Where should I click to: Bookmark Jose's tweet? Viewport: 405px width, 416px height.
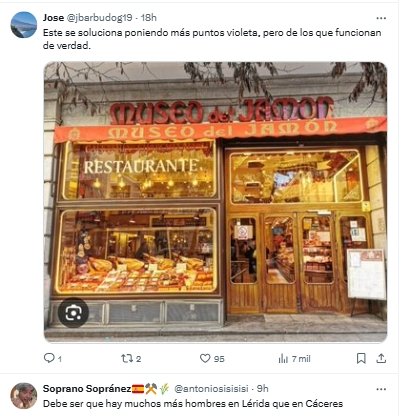(361, 358)
